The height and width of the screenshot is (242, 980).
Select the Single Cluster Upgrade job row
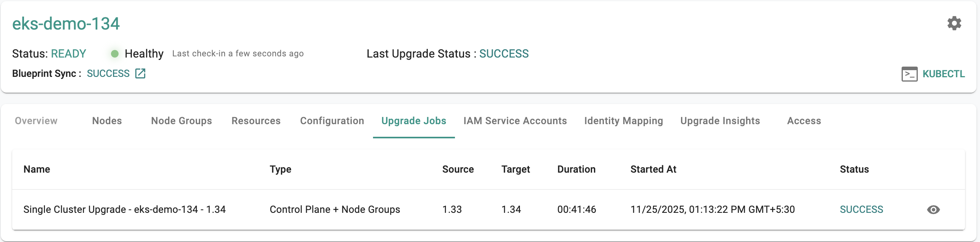coord(124,210)
